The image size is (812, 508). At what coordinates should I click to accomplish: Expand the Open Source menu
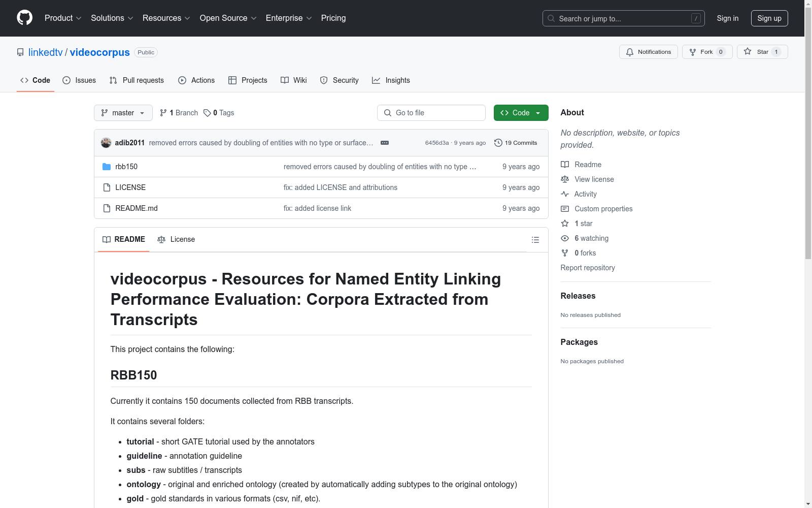pos(228,18)
